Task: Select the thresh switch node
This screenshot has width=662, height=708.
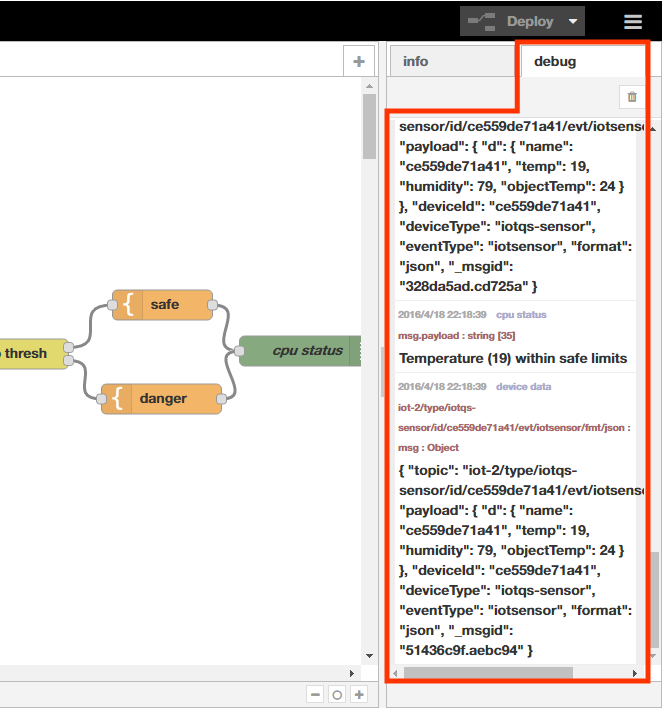Action: click(x=34, y=354)
